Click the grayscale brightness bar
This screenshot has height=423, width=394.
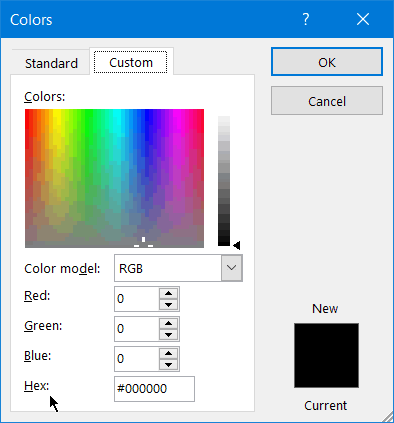click(224, 181)
